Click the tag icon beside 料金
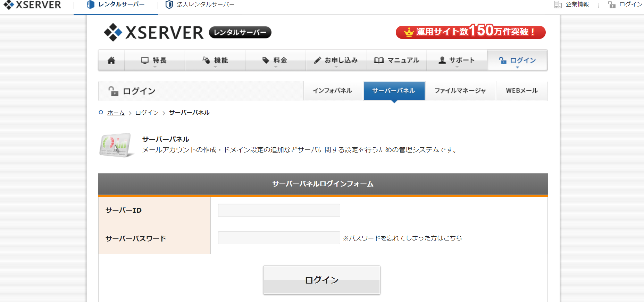The height and width of the screenshot is (302, 644). 266,60
